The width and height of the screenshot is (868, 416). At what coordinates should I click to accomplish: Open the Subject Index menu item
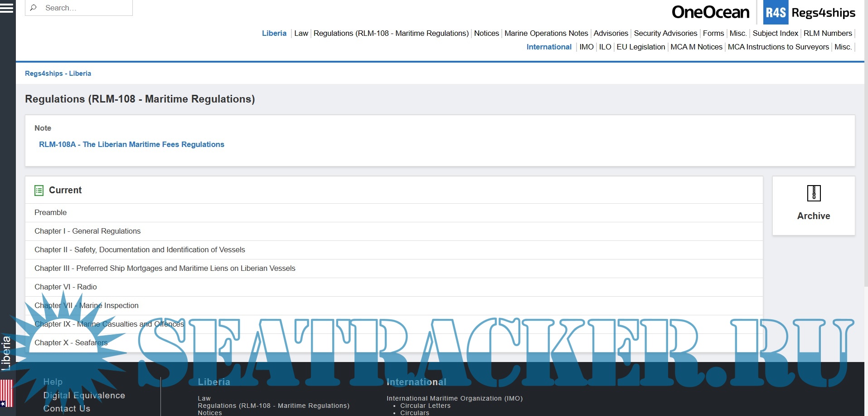pyautogui.click(x=775, y=33)
